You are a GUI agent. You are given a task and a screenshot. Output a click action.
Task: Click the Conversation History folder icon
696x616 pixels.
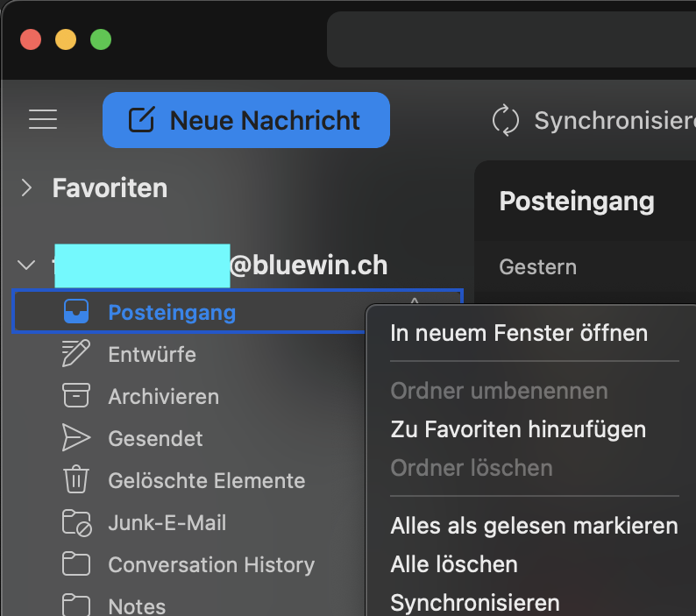point(76,563)
